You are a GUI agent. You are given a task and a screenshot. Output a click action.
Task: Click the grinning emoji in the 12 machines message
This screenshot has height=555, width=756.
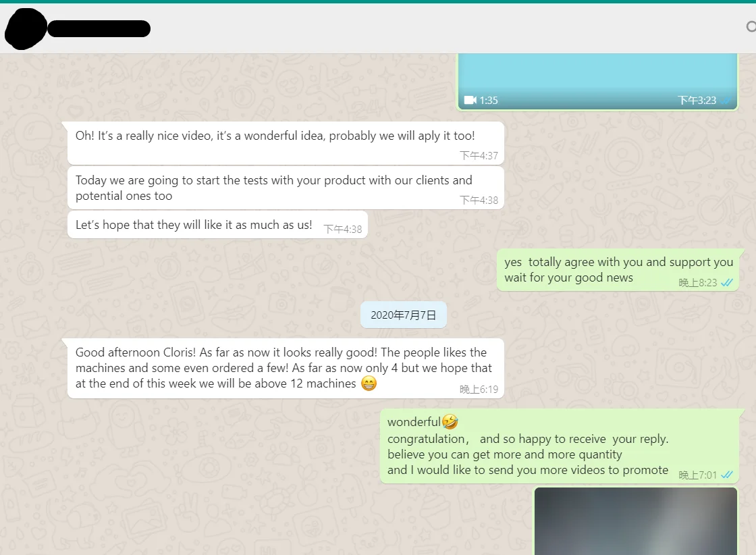(x=369, y=384)
